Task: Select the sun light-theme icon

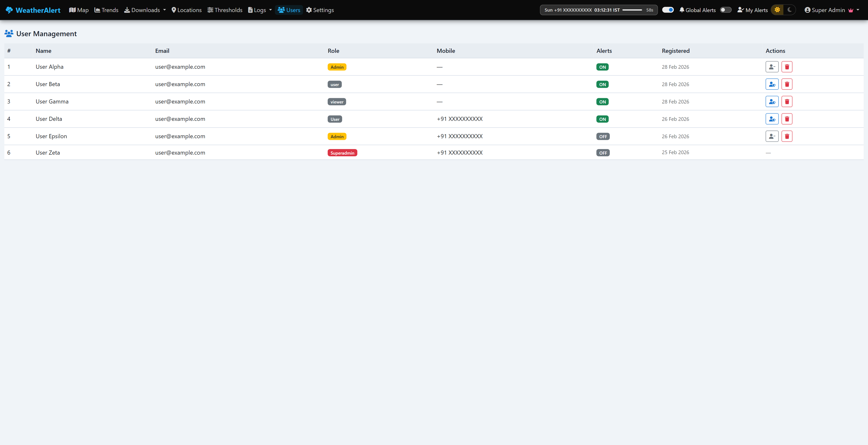Action: click(777, 10)
